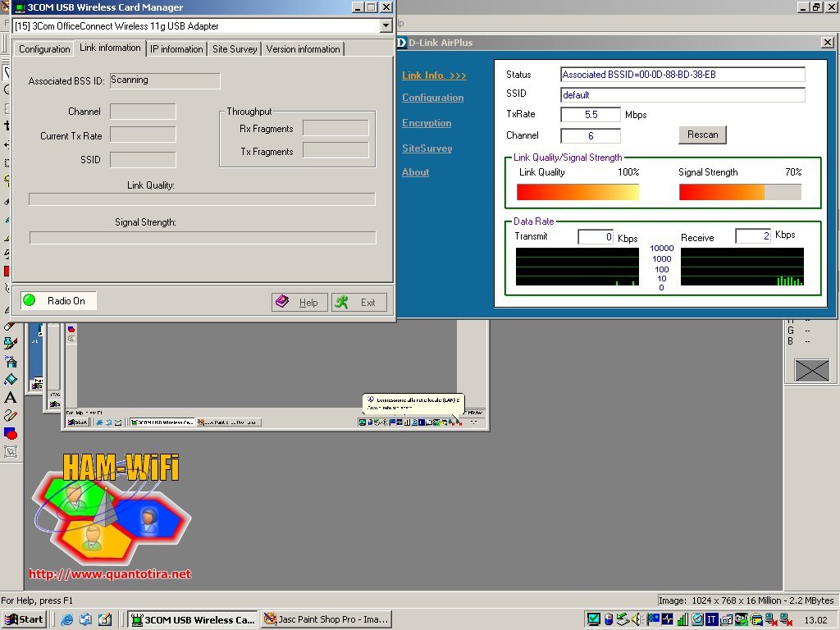This screenshot has width=840, height=630.
Task: Select the Airbrush spray can tool
Action: tap(11, 362)
